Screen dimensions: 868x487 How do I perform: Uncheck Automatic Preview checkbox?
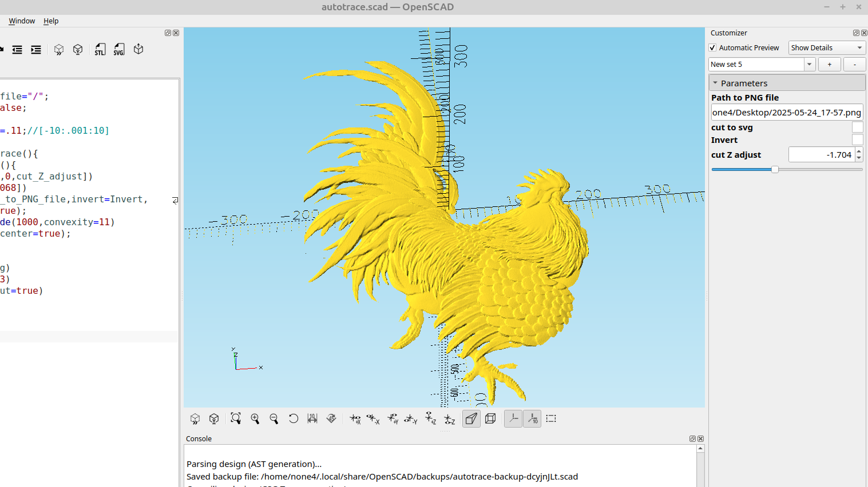pos(713,48)
